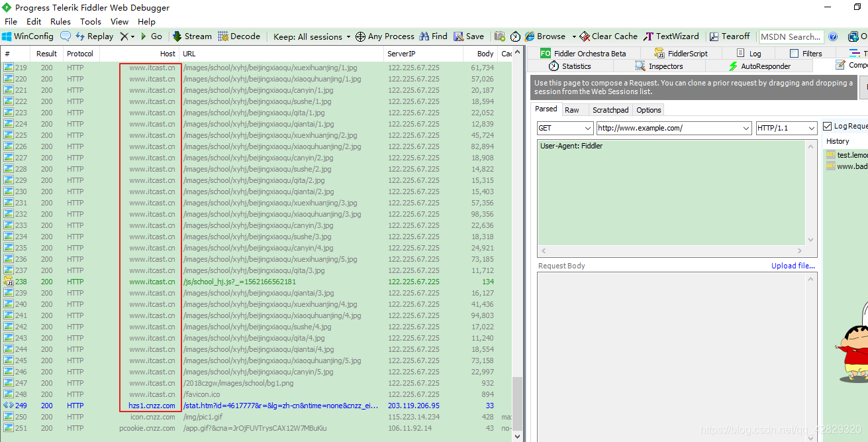Viewport: 868px width, 442px height.
Task: Open the Help menu
Action: click(146, 22)
